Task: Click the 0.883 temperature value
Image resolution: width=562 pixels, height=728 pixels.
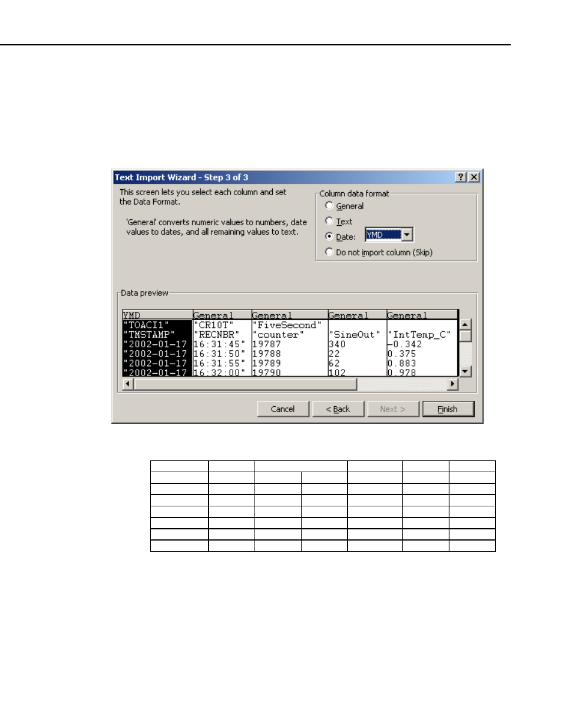Action: 402,363
